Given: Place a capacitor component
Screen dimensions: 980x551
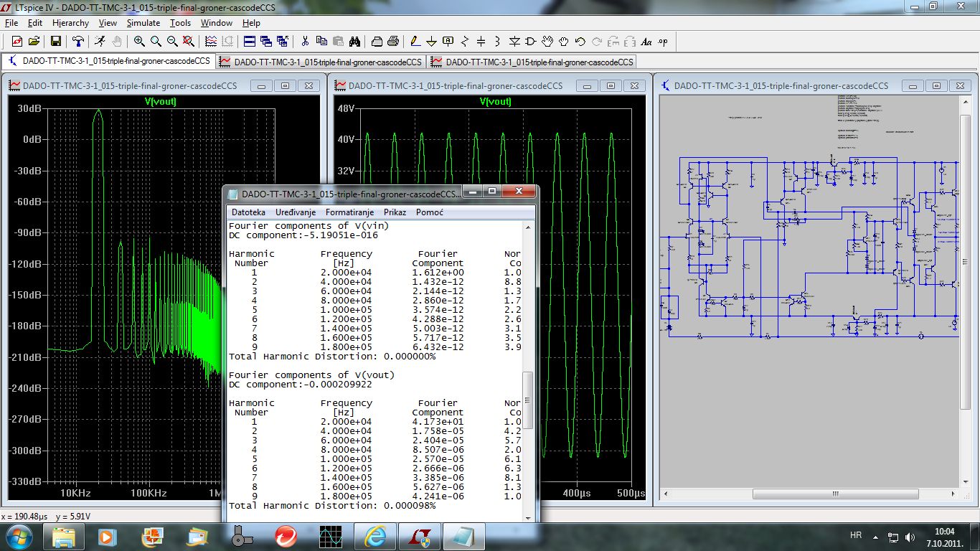Looking at the screenshot, I should (481, 41).
